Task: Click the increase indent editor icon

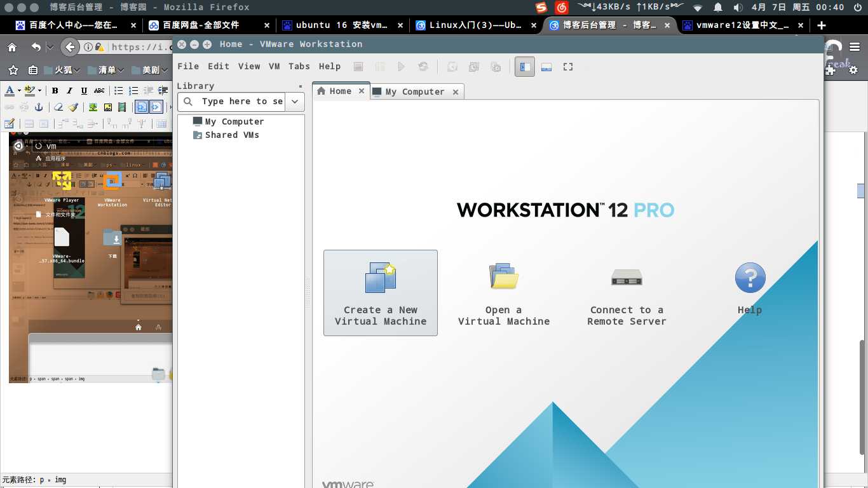Action: click(x=163, y=90)
